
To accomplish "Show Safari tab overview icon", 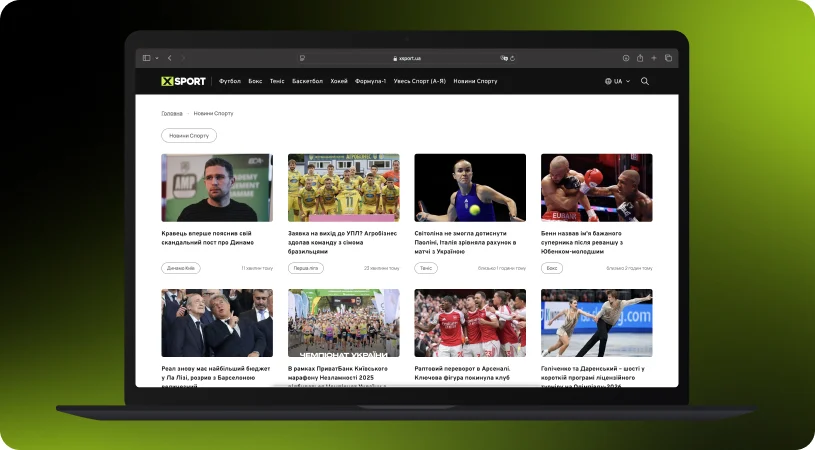I will (668, 58).
